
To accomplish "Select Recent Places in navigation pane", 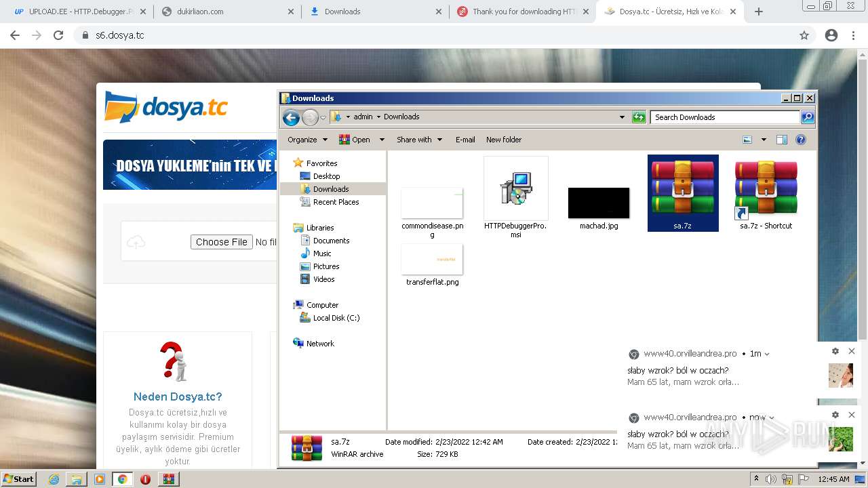I will click(336, 202).
